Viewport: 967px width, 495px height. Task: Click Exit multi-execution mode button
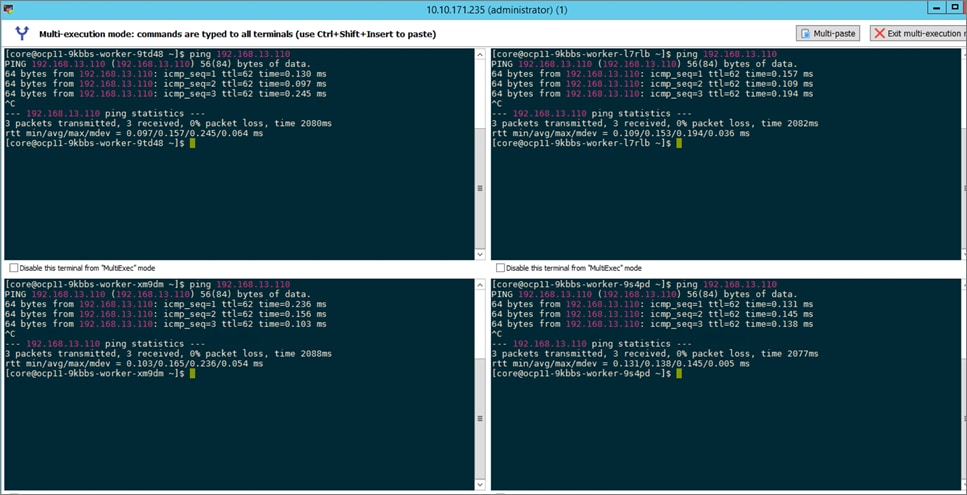918,33
